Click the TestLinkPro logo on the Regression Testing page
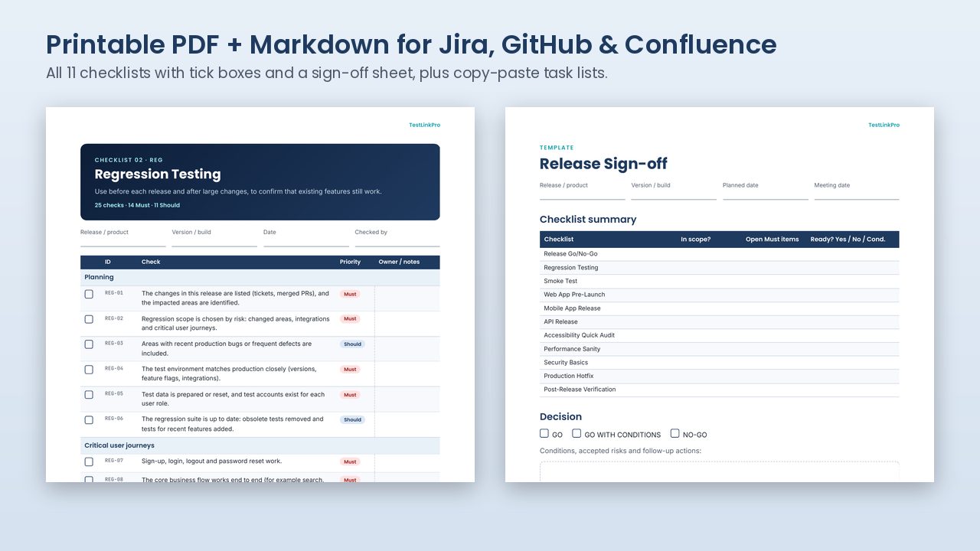 click(x=424, y=125)
